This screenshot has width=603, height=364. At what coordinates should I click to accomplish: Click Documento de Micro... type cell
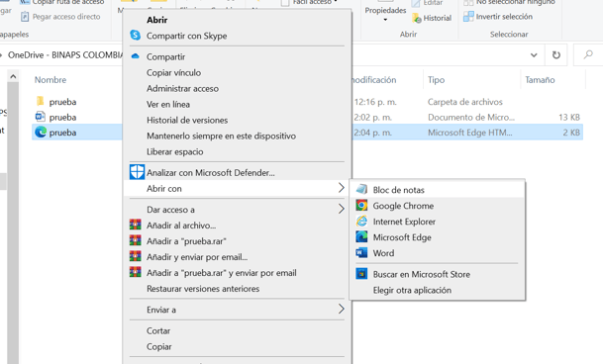471,117
